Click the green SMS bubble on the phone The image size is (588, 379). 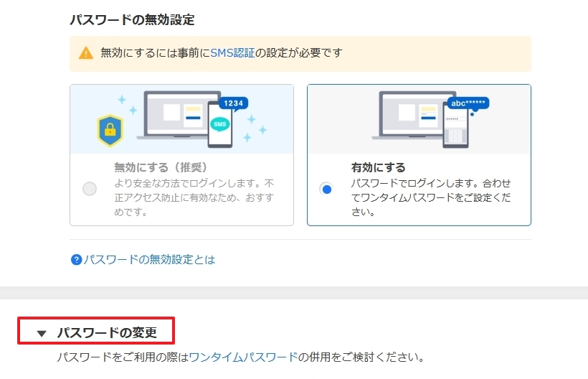click(219, 124)
